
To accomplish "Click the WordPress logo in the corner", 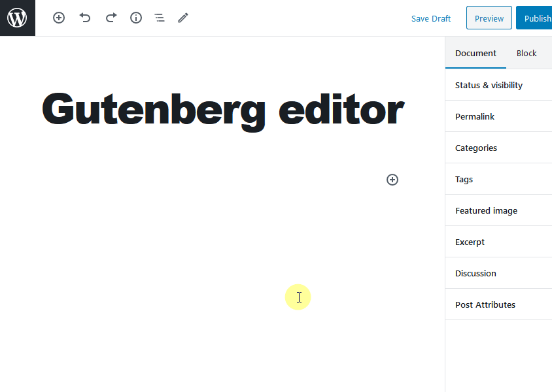I will pos(17,18).
